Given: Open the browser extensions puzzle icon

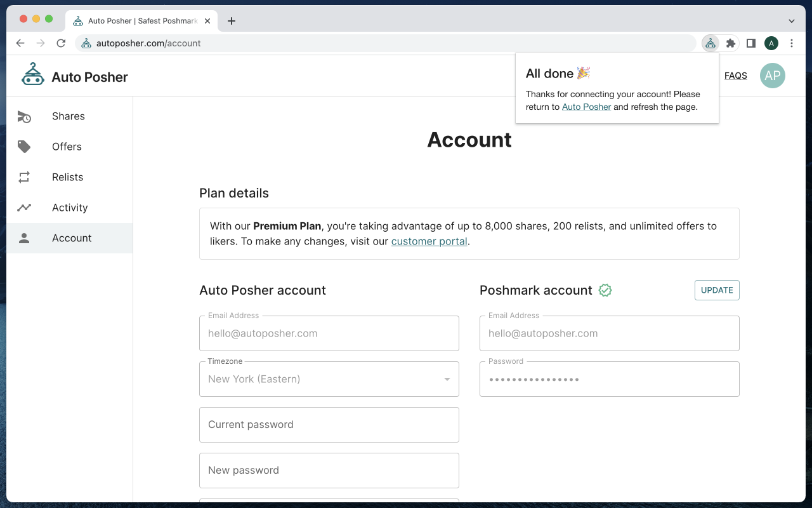Looking at the screenshot, I should click(x=731, y=43).
